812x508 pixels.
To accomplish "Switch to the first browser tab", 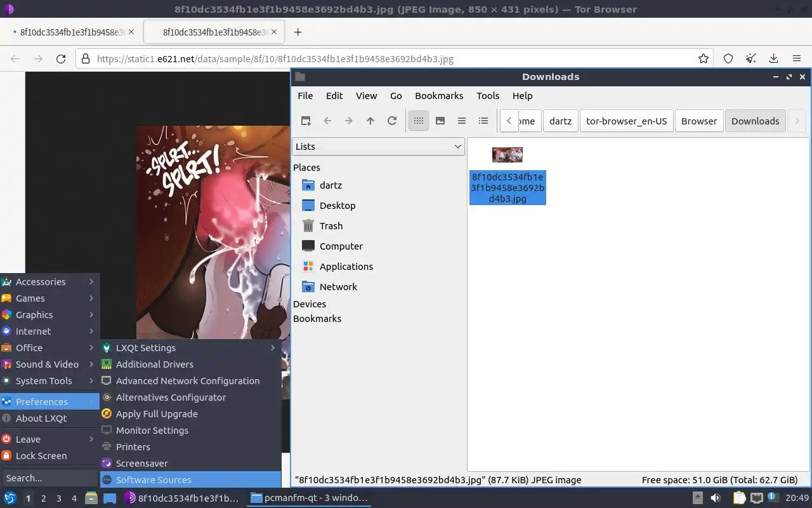I will point(73,32).
